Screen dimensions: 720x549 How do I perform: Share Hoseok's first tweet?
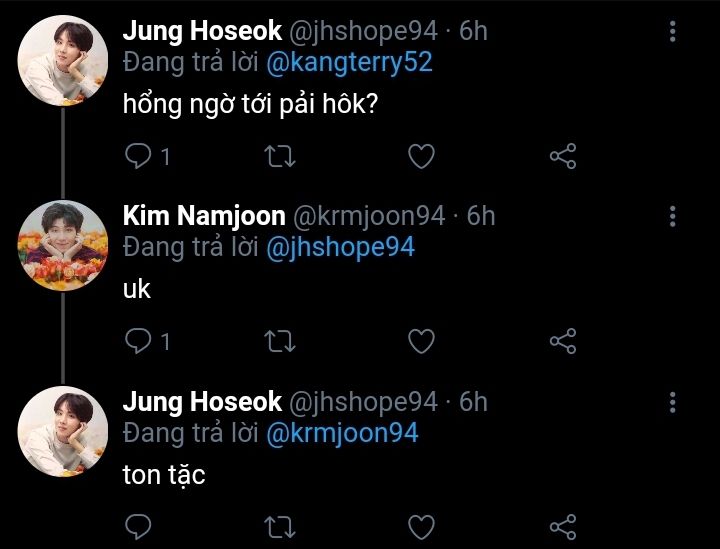563,156
